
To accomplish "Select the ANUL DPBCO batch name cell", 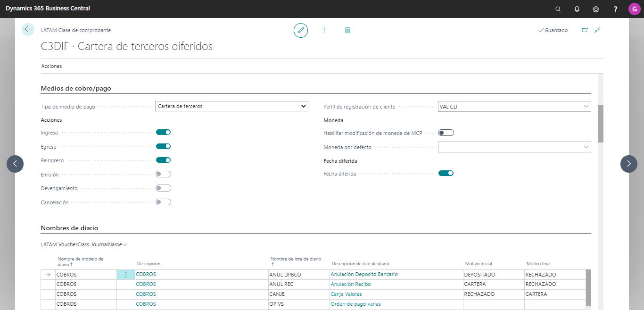I will click(299, 274).
